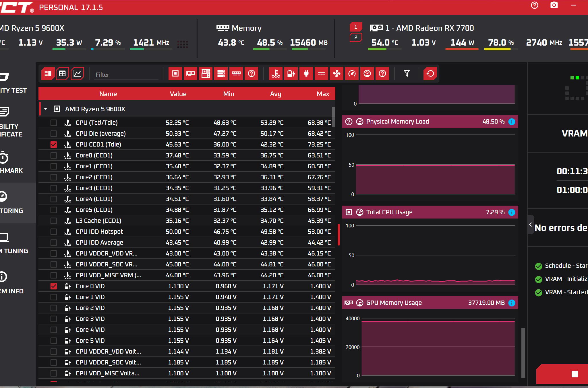Collapse the AMD Ryzen 5 9600X group
588x388 pixels.
[x=45, y=109]
